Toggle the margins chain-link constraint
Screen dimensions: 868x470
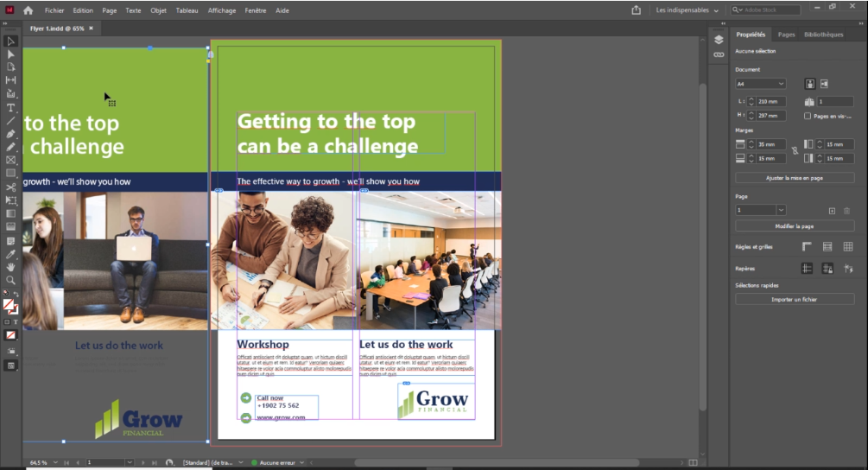[x=795, y=151]
